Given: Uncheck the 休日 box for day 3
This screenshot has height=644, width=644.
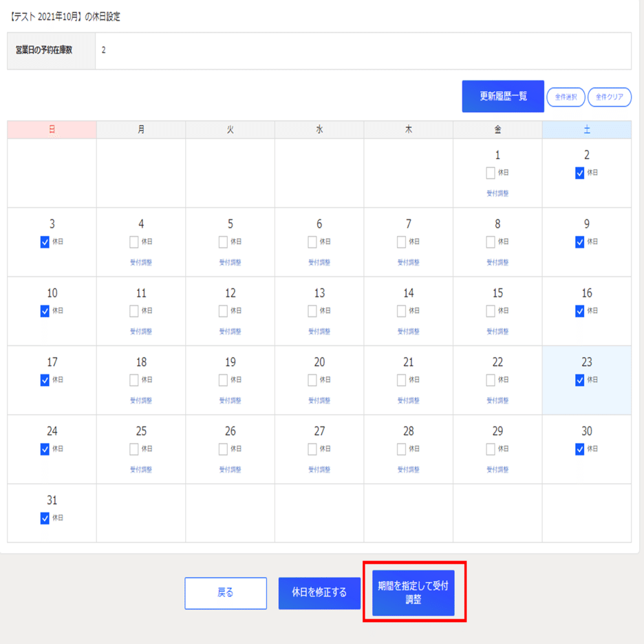Looking at the screenshot, I should point(45,242).
